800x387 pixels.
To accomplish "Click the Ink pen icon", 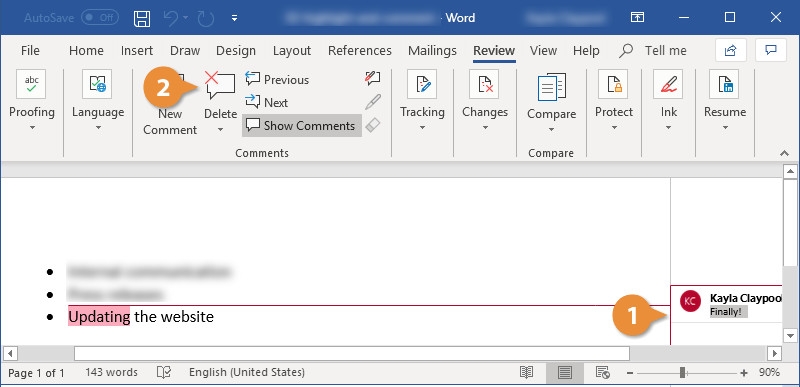I will 668,84.
